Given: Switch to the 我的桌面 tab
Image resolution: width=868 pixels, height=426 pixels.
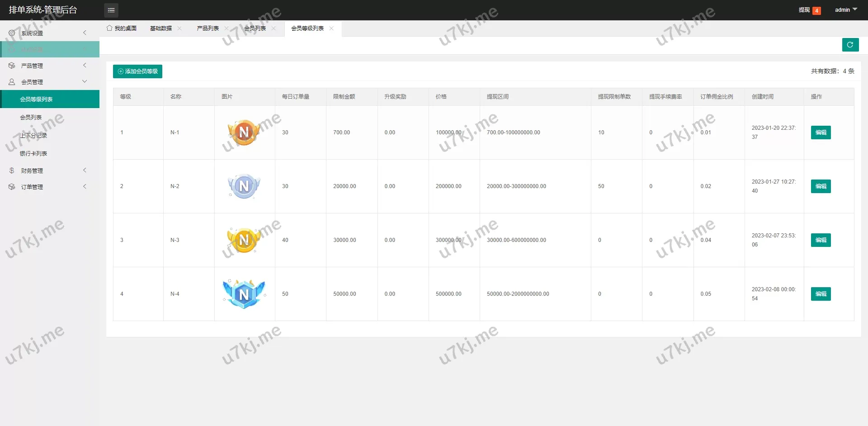Looking at the screenshot, I should pyautogui.click(x=122, y=28).
